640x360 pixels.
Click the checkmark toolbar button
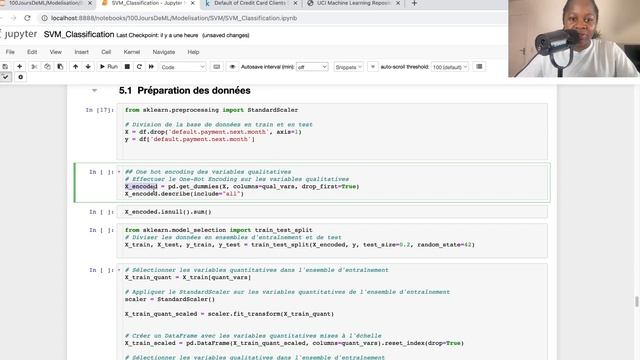pos(5,77)
